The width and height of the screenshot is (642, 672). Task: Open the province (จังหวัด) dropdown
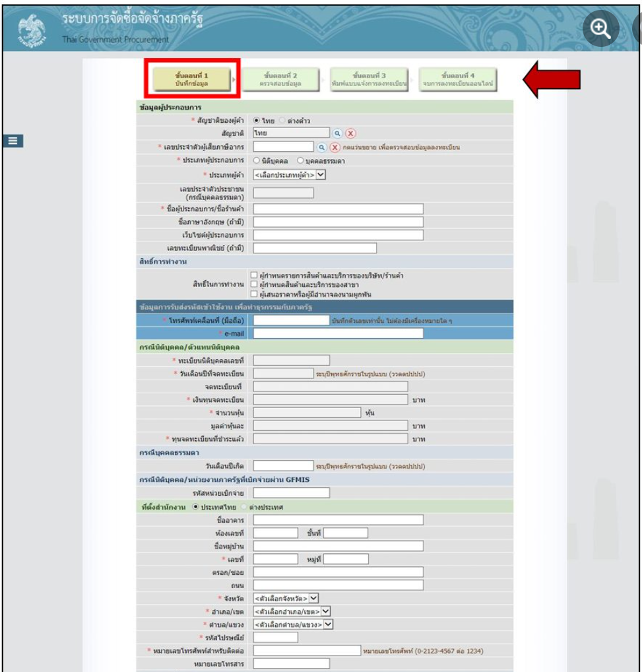(286, 598)
